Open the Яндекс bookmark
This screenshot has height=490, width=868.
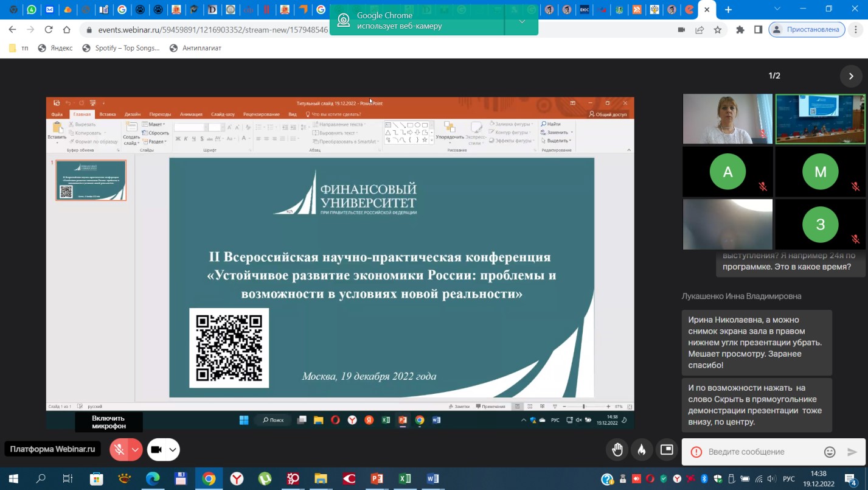tap(55, 48)
